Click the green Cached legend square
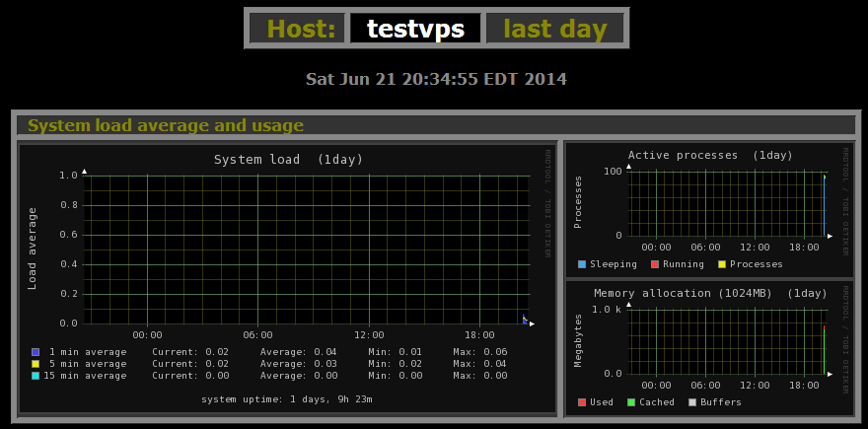The width and height of the screenshot is (868, 429). 631,402
